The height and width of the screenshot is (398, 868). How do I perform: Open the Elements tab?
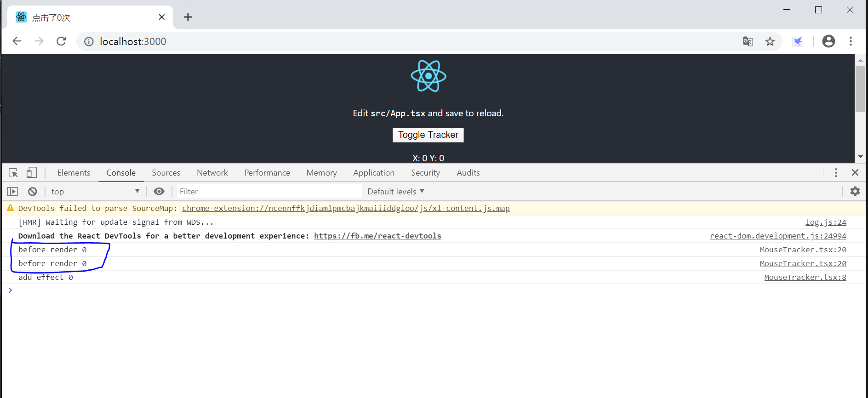coord(74,173)
